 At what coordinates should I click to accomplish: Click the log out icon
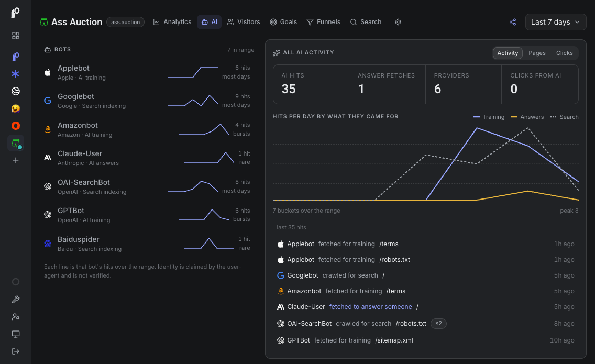(16, 351)
